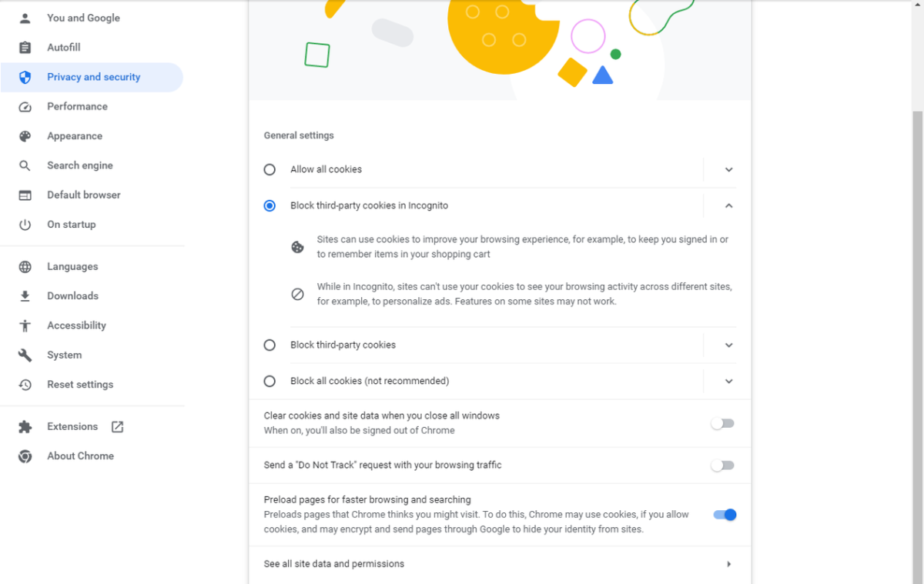Click the Extensions puzzle piece icon
This screenshot has height=584, width=924.
point(25,427)
